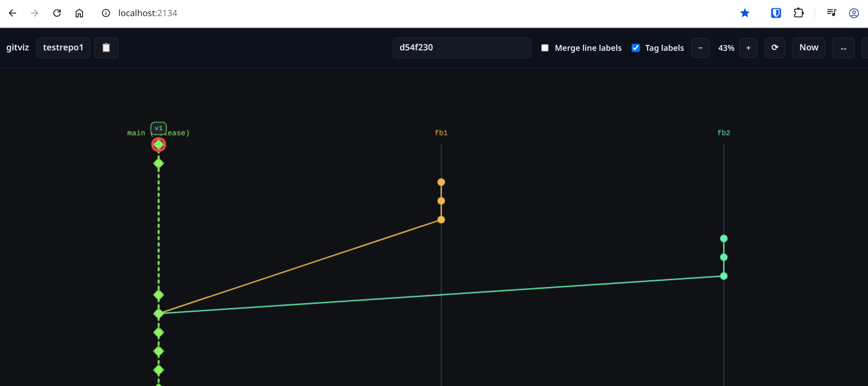This screenshot has width=868, height=386.
Task: Click the refresh graph icon in the toolbar
Action: click(775, 47)
